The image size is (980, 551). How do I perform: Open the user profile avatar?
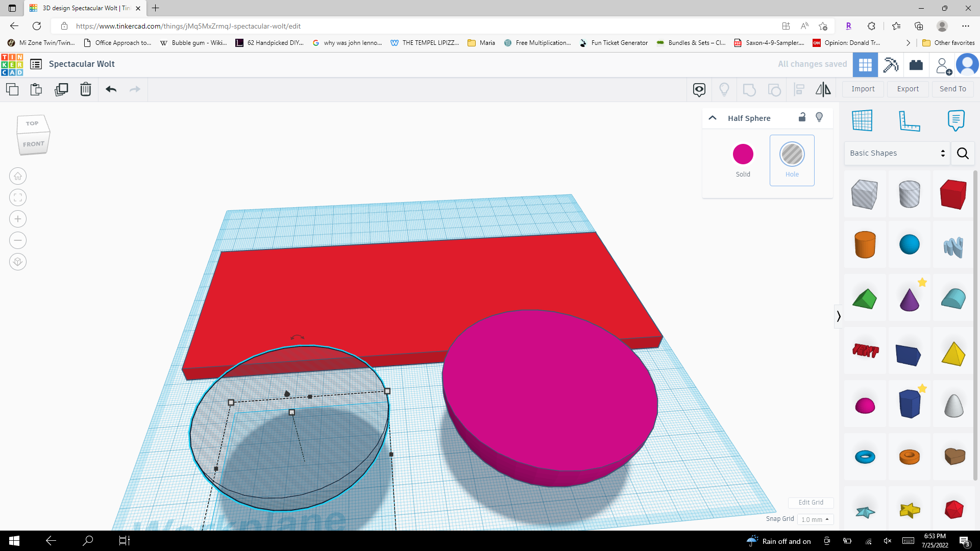pyautogui.click(x=967, y=65)
